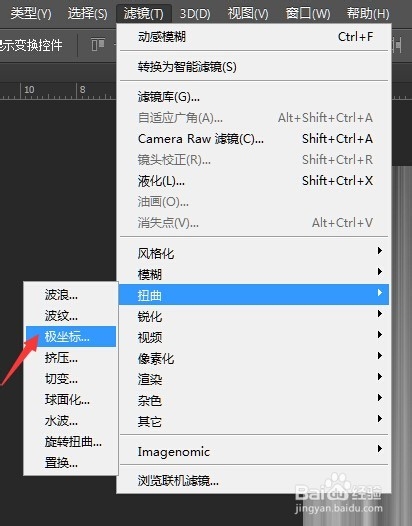Expand the 渲染 submenu
The image size is (412, 526).
click(254, 379)
